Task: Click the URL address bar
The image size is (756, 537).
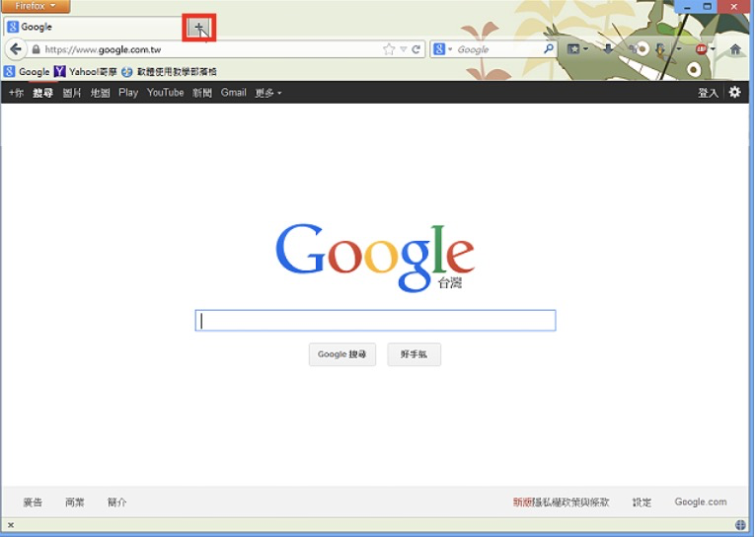Action: point(212,49)
